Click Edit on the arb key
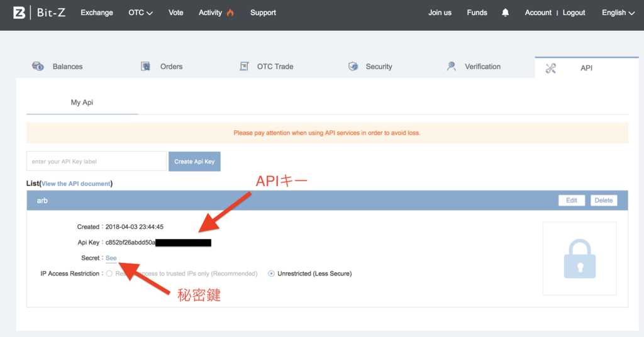Screen dimensions: 644x337 pyautogui.click(x=571, y=201)
